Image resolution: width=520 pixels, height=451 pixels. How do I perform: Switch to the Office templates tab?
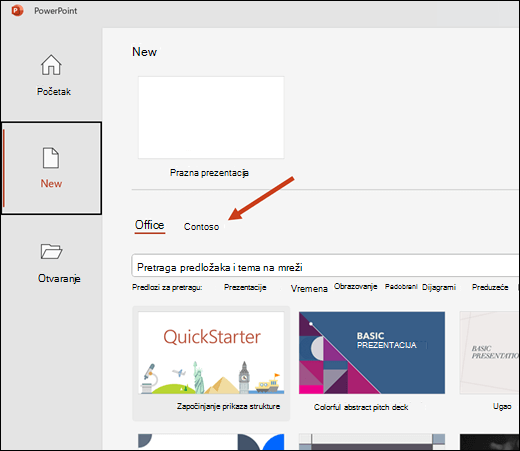click(x=149, y=225)
